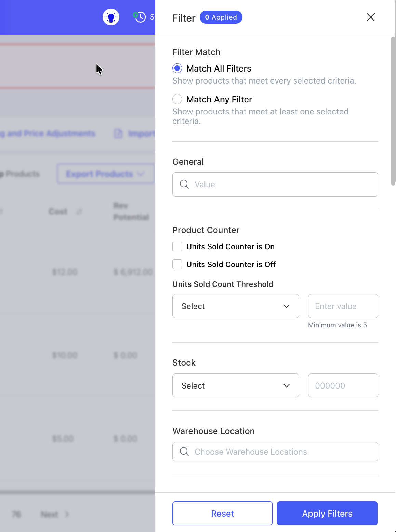This screenshot has width=396, height=532.
Task: Click the Reset button
Action: pos(222,513)
